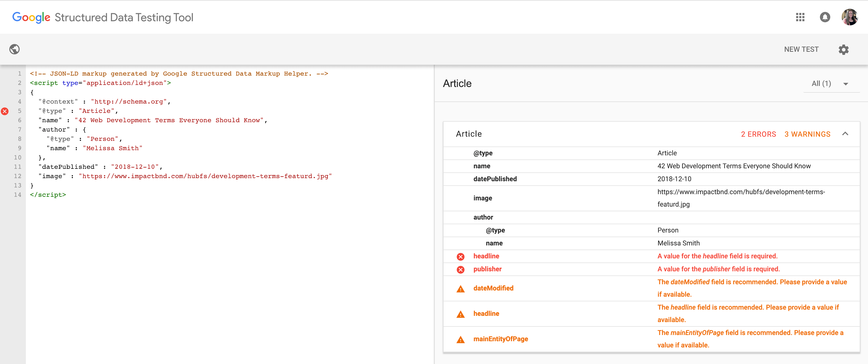868x364 pixels.
Task: Click the mainEntityOfPage warning triangle
Action: [460, 339]
